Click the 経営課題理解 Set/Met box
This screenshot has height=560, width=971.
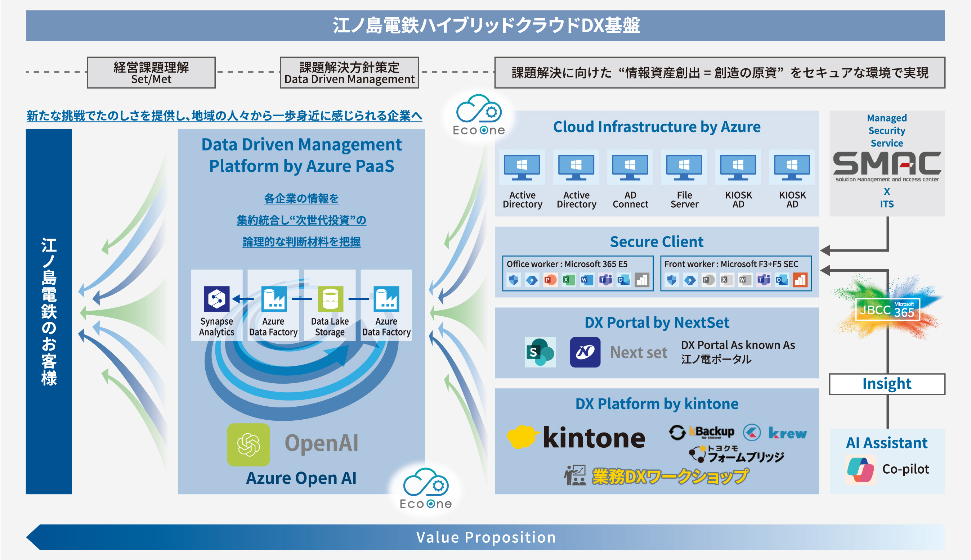(151, 73)
